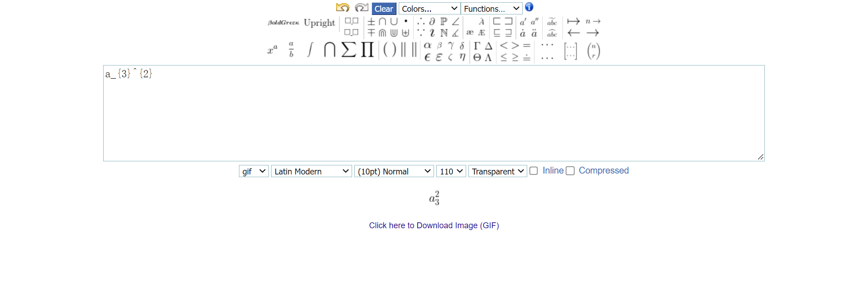
Task: Insert blackboard bold N symbol
Action: coord(444,33)
